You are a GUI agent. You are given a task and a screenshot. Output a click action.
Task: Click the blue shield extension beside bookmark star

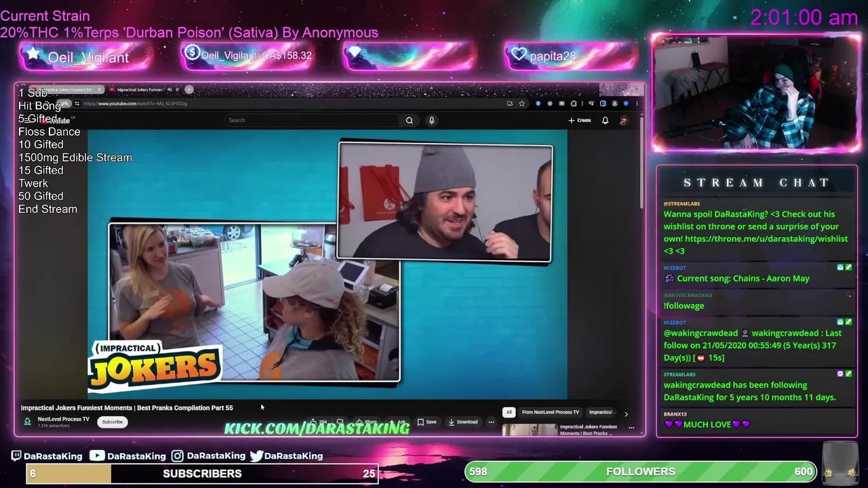538,104
